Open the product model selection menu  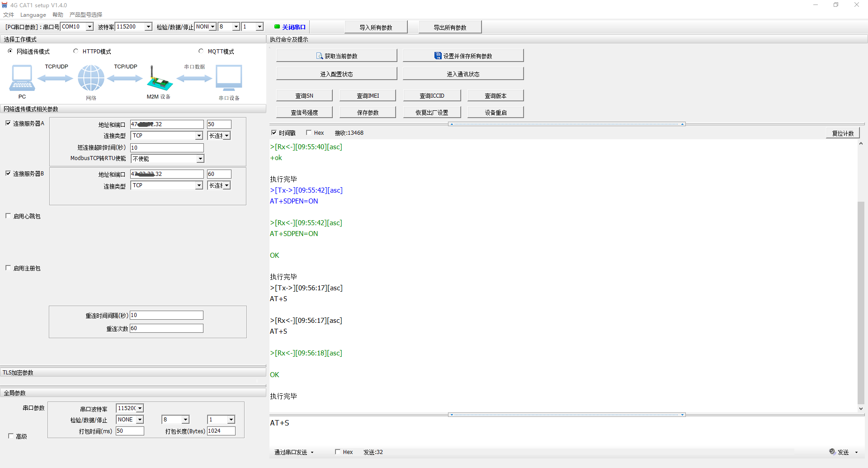tap(86, 14)
